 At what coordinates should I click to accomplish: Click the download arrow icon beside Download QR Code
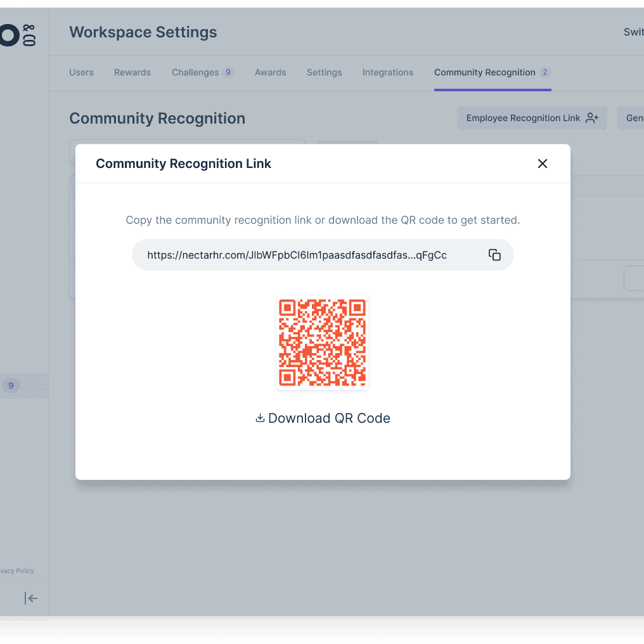pyautogui.click(x=260, y=418)
